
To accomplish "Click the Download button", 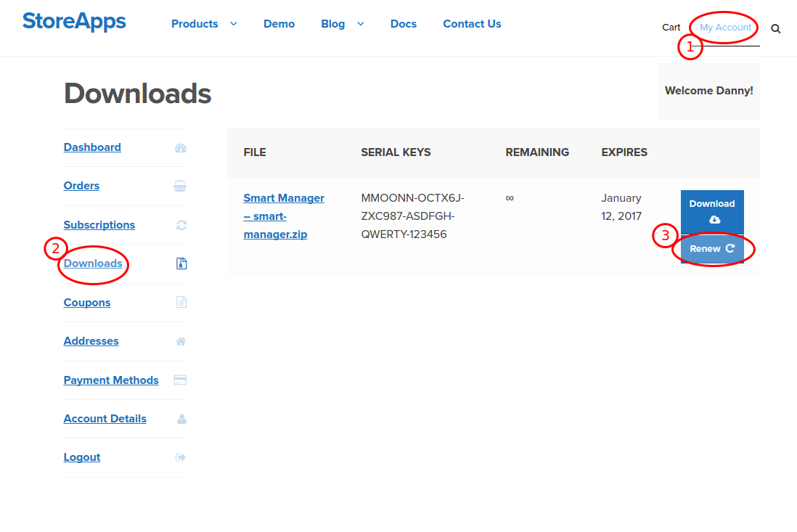I will [x=712, y=212].
